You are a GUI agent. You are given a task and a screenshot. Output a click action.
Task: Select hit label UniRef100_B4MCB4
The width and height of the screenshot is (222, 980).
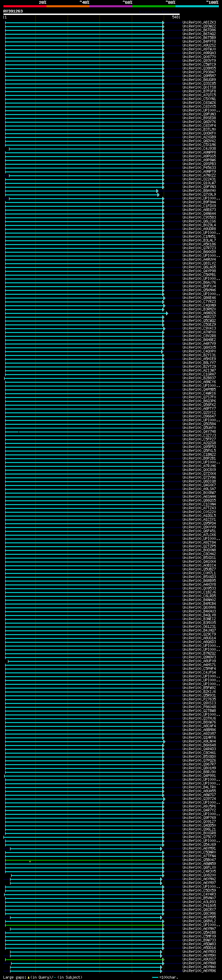(199, 604)
